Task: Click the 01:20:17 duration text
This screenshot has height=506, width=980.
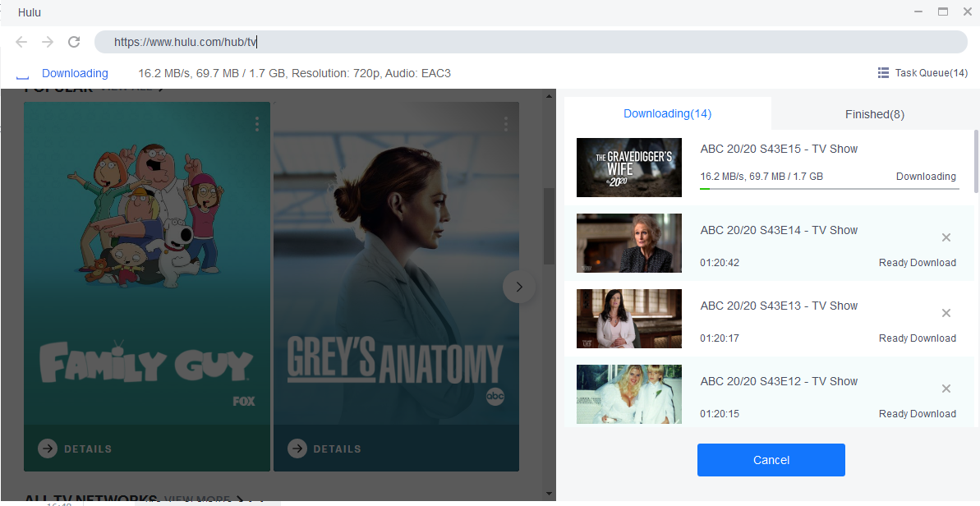Action: (x=720, y=338)
